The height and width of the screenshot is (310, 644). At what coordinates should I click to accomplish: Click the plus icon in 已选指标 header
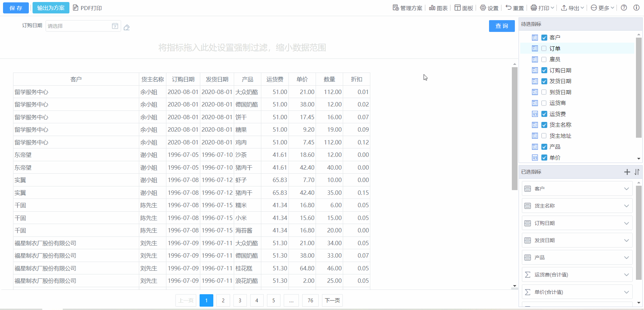(x=627, y=172)
